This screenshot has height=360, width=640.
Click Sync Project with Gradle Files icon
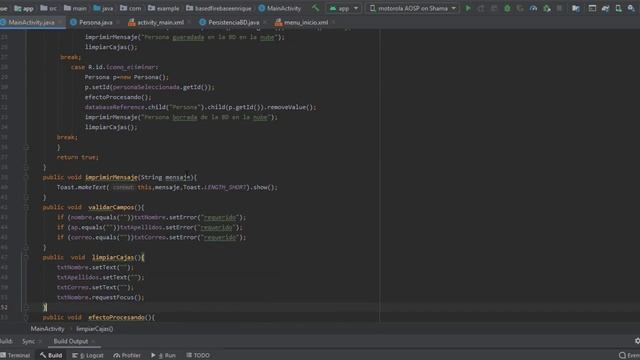pos(605,8)
